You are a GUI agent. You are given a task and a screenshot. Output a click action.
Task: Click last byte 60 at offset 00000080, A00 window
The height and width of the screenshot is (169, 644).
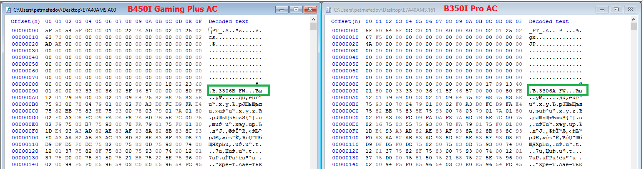coord(199,84)
